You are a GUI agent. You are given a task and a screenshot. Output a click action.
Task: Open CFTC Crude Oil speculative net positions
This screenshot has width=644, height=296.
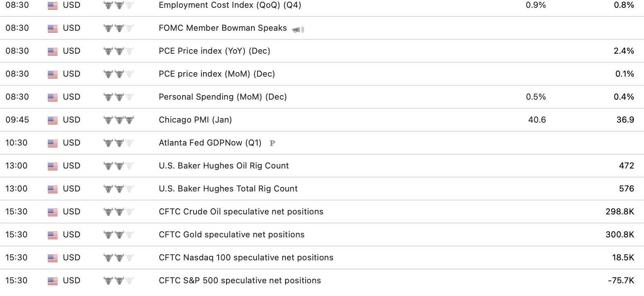(x=241, y=212)
